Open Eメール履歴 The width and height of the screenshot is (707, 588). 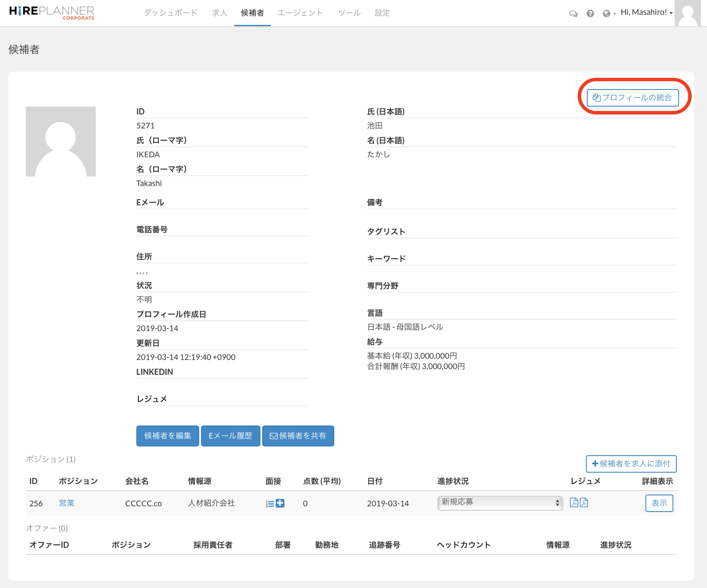[230, 436]
